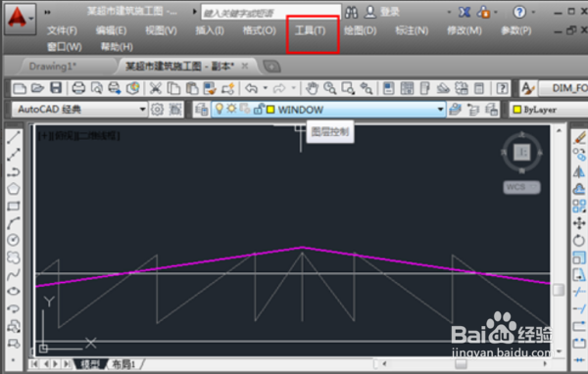Click the Zoom Previous icon
588x374 pixels.
tap(367, 88)
